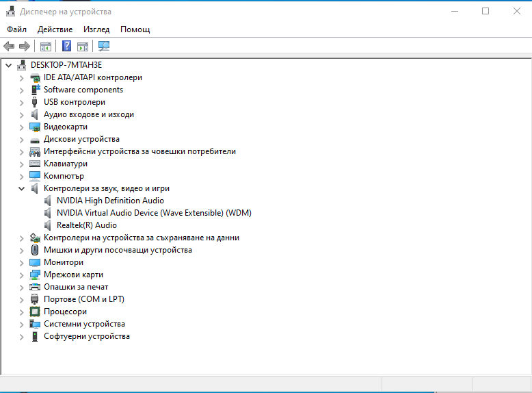Expand the Процесори category chevron
The width and height of the screenshot is (532, 393).
click(21, 312)
